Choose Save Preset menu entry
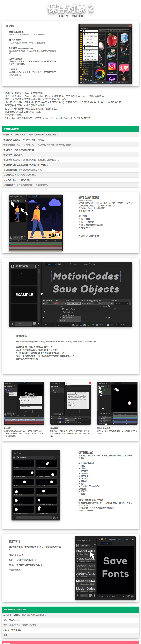The image size is (141, 644). click(x=91, y=42)
